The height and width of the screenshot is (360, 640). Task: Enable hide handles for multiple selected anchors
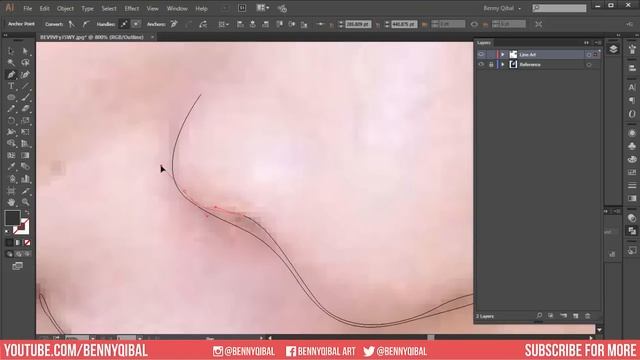click(136, 24)
